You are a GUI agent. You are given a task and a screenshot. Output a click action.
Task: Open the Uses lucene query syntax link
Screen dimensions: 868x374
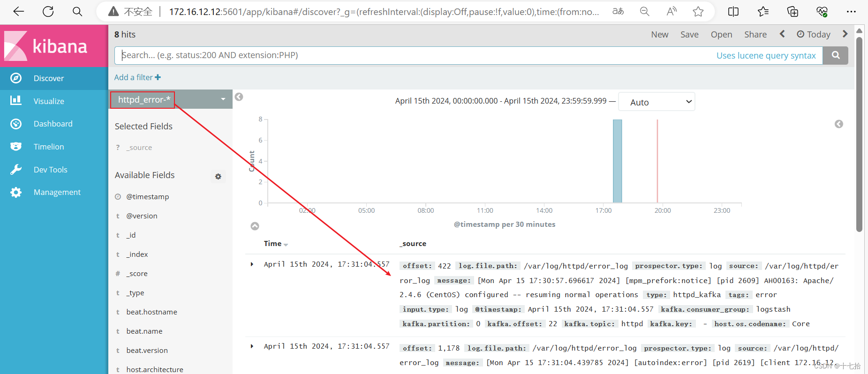pyautogui.click(x=766, y=55)
